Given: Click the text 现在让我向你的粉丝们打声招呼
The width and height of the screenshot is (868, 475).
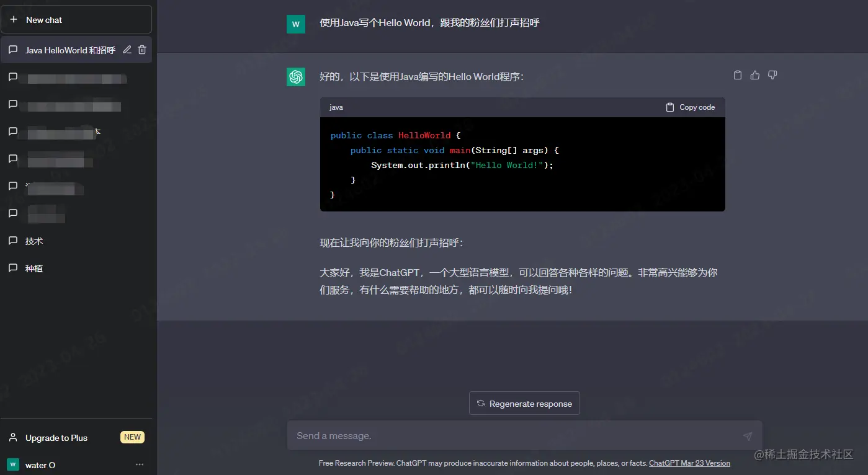Looking at the screenshot, I should [x=391, y=242].
